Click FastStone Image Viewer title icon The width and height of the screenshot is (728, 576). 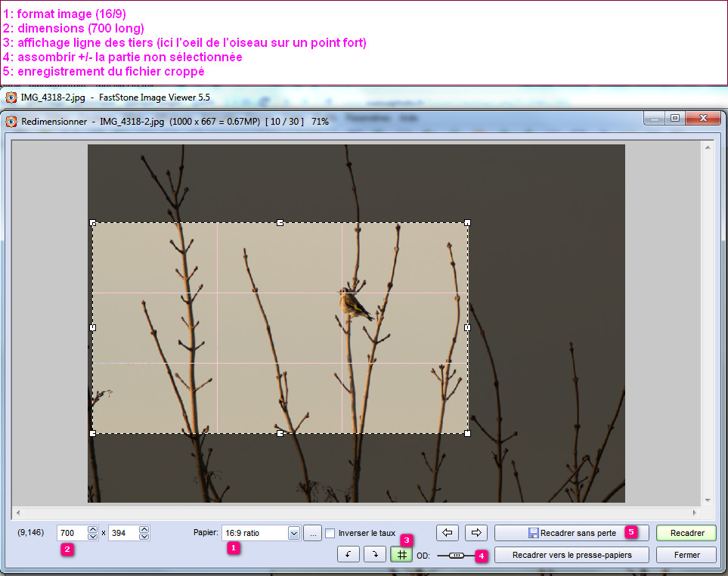point(11,98)
